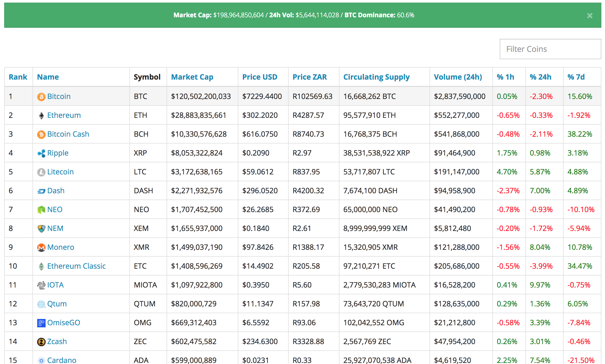Click the Ethereum coin logo
Viewport: 605px width, 364px height.
click(41, 115)
